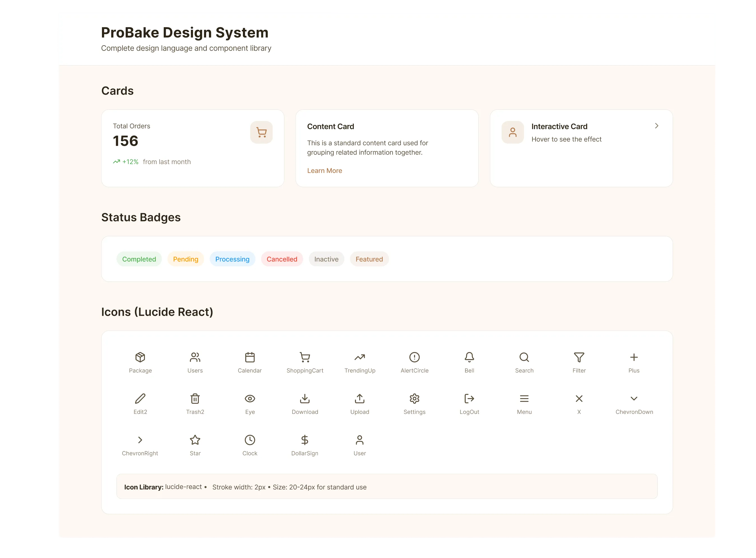
Task: Click the Eye icon in the grid
Action: click(x=250, y=399)
